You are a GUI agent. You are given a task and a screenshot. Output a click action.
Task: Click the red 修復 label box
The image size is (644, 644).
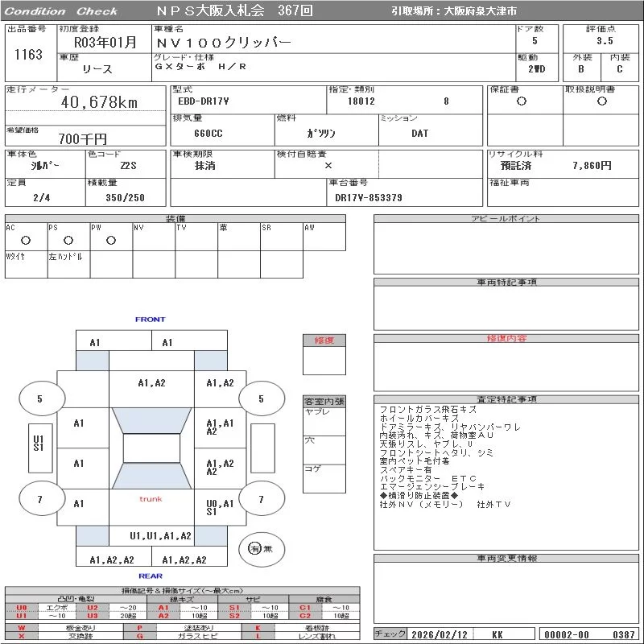point(324,341)
